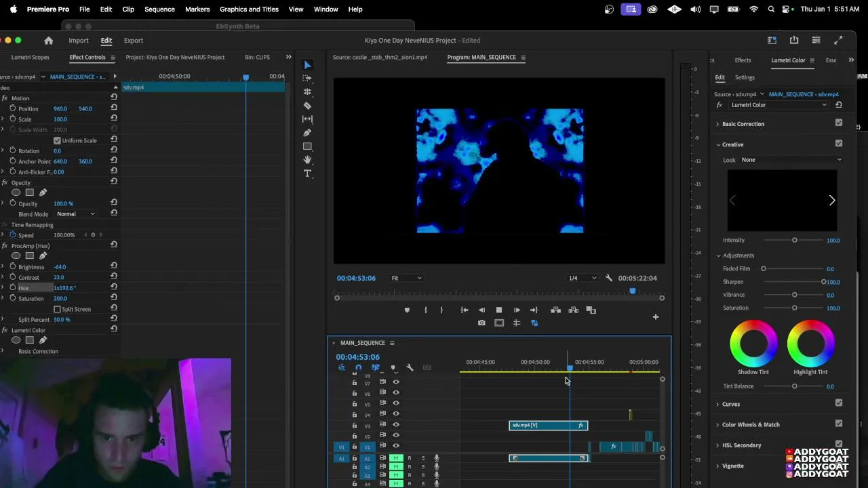This screenshot has width=868, height=488.
Task: Open the Export workspace
Action: pos(133,41)
